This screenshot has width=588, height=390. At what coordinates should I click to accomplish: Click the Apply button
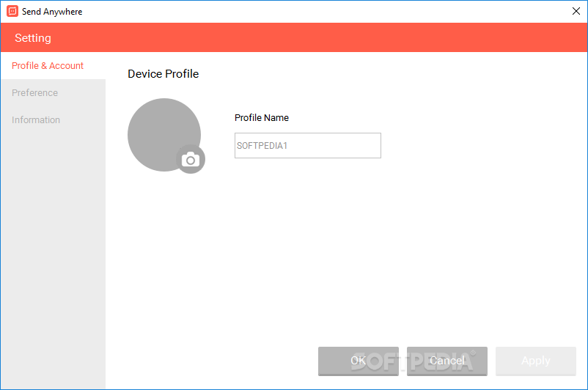(536, 361)
